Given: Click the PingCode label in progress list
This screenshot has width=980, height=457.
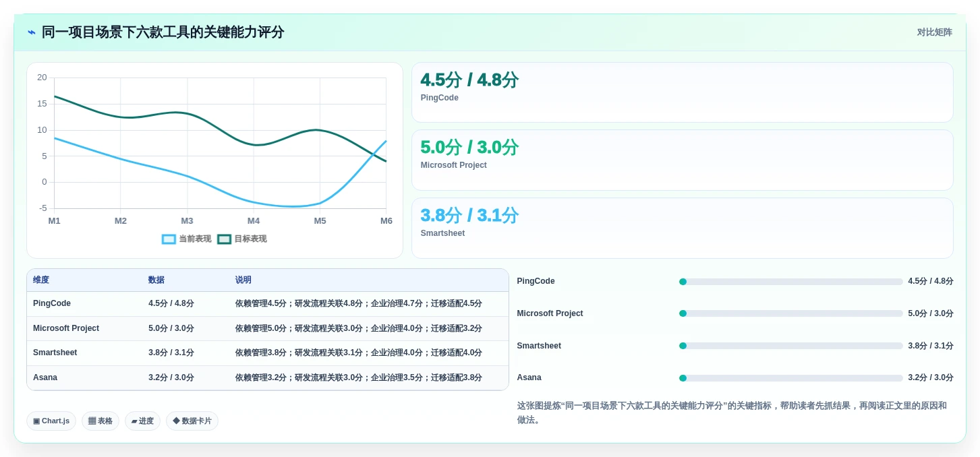Looking at the screenshot, I should 536,282.
